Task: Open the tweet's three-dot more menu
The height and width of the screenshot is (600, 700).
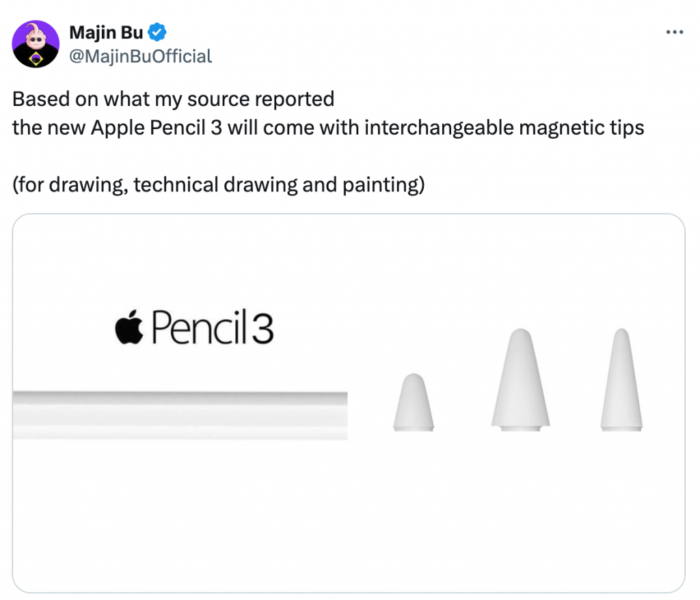Action: (x=674, y=32)
